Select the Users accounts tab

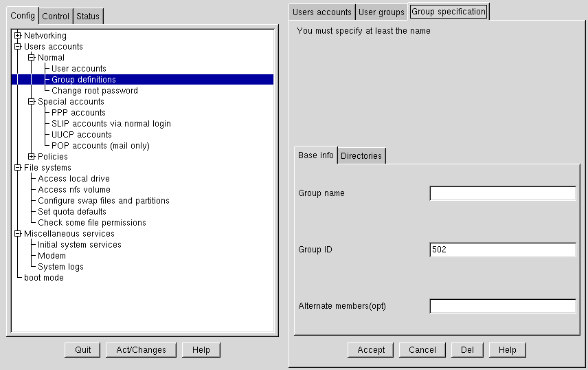[x=321, y=12]
